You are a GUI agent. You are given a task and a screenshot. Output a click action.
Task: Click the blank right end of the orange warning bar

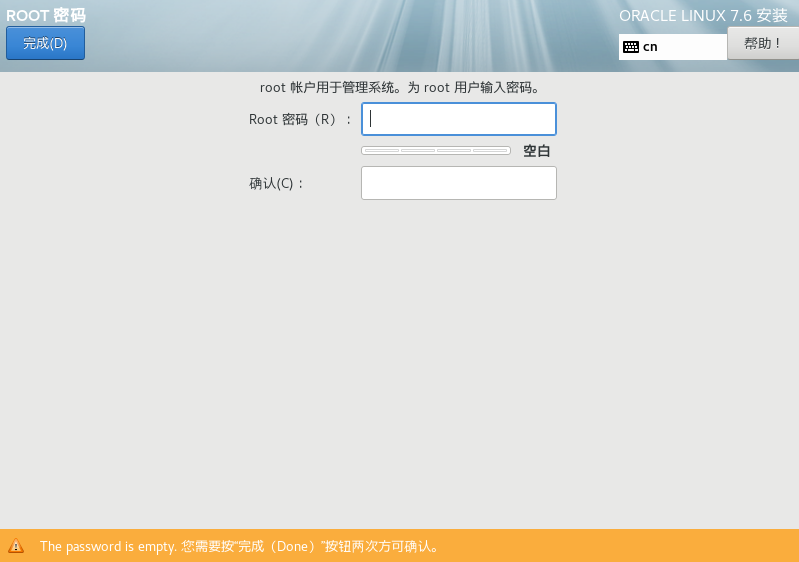700,547
